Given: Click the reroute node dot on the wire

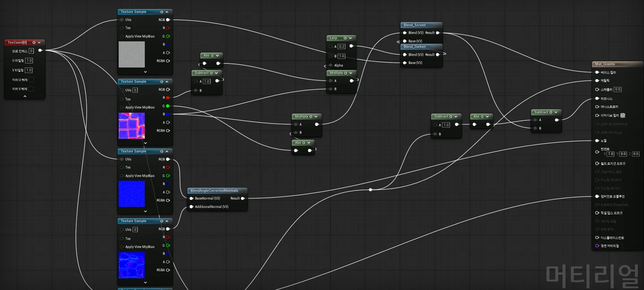Looking at the screenshot, I should coord(370,190).
